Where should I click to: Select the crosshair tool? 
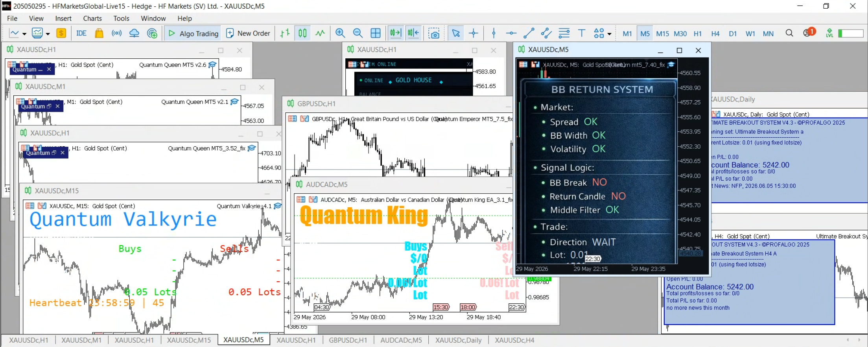click(x=474, y=33)
